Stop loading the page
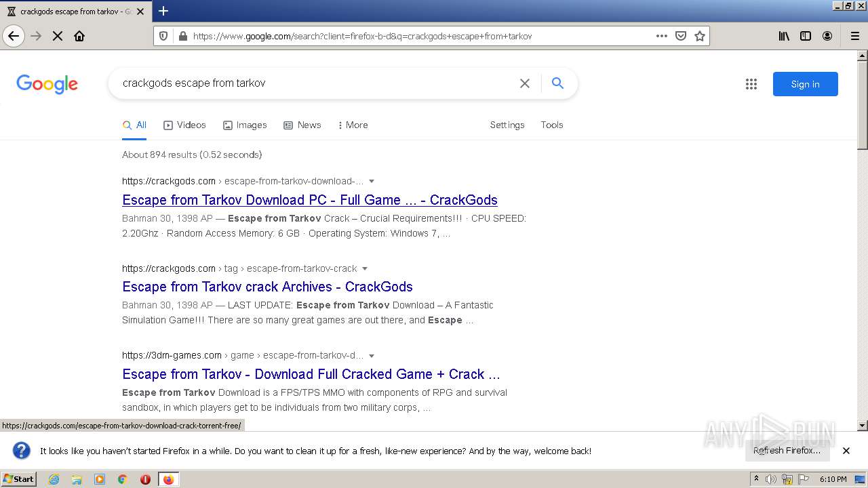Viewport: 868px width, 488px height. [58, 36]
